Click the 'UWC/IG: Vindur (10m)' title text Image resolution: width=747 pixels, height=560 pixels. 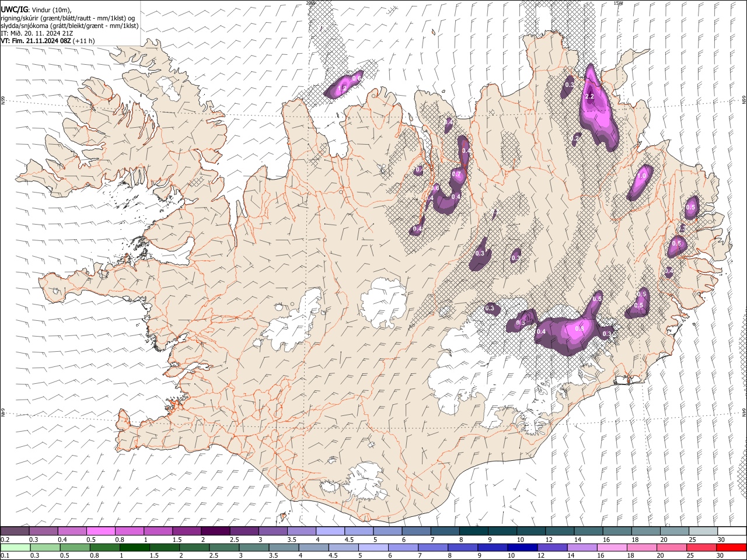tap(37, 10)
